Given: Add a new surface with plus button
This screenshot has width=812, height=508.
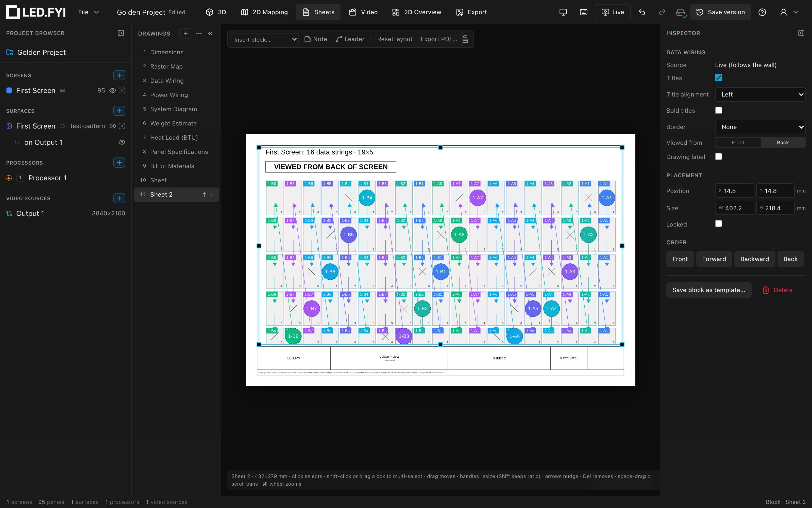Looking at the screenshot, I should 119,110.
